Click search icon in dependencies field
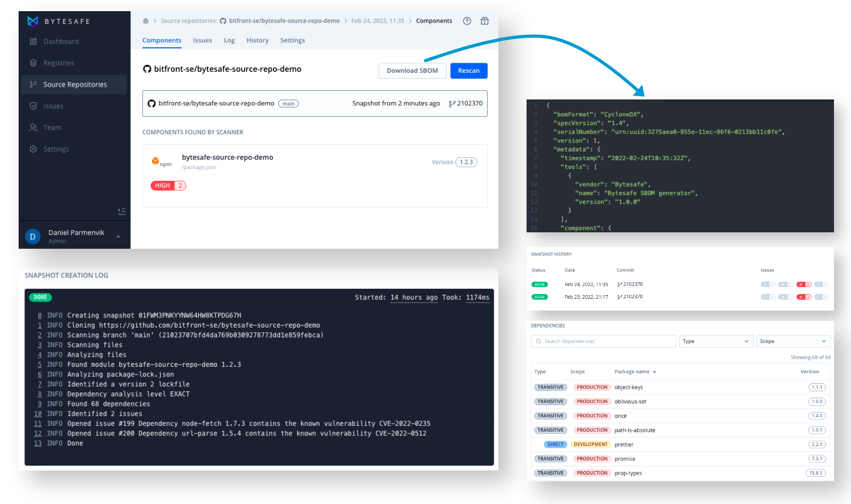The height and width of the screenshot is (504, 851). click(x=539, y=341)
